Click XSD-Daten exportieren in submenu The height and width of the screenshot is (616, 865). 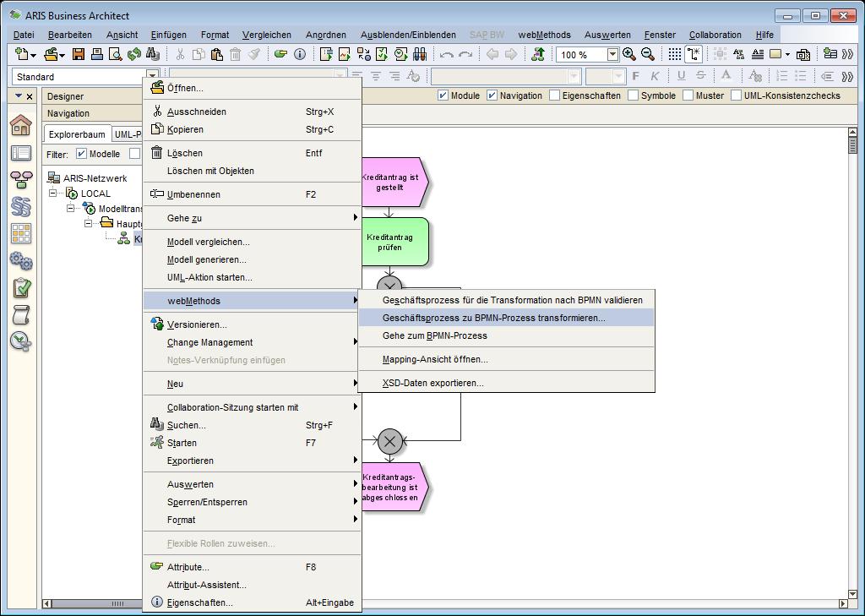click(432, 383)
